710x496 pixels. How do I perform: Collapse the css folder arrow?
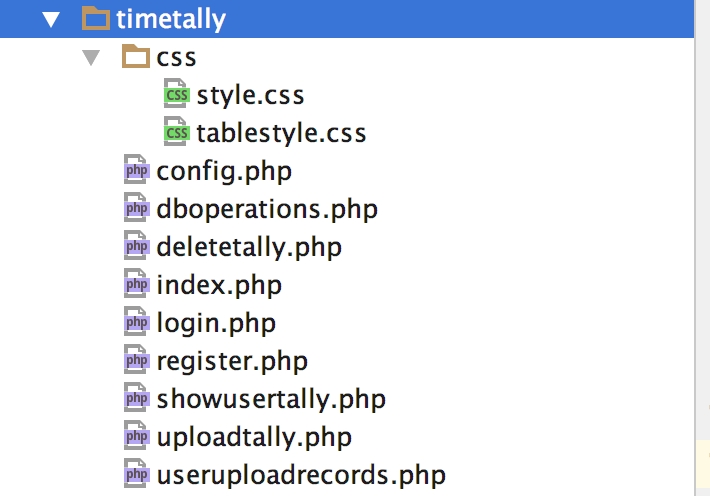[91, 58]
